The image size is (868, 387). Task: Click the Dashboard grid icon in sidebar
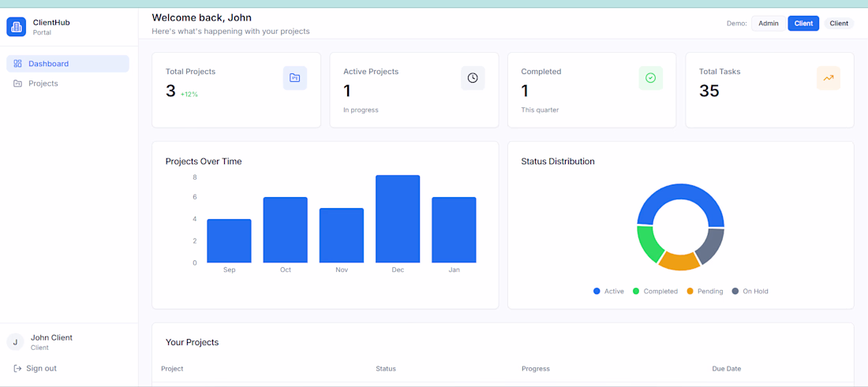(17, 64)
